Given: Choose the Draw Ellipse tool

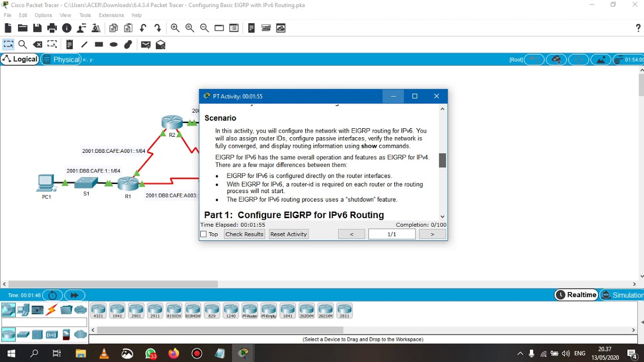Looking at the screenshot, I should (114, 45).
